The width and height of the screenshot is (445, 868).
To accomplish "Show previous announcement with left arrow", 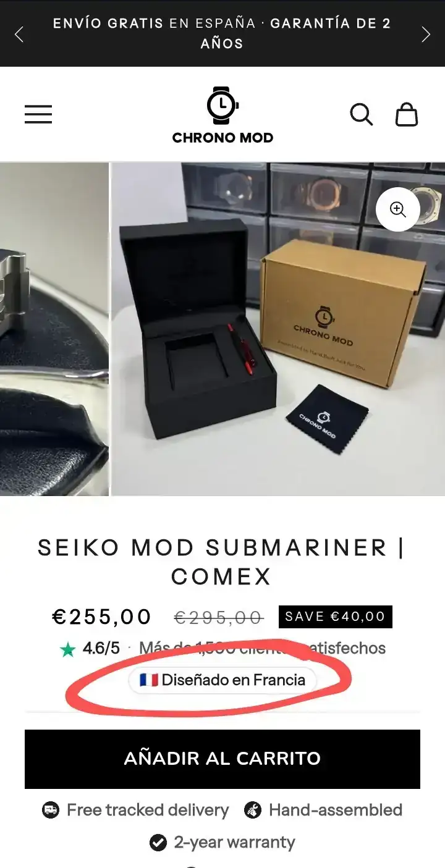I will (19, 34).
